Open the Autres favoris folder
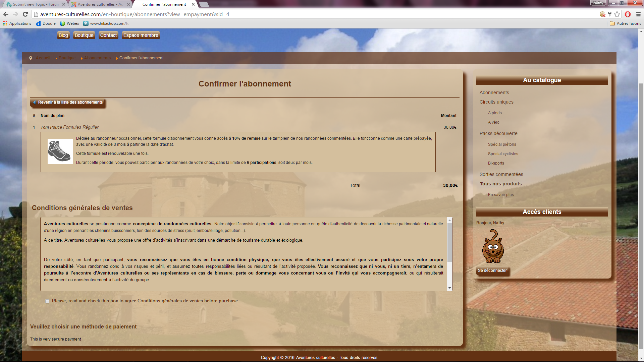 pyautogui.click(x=625, y=23)
